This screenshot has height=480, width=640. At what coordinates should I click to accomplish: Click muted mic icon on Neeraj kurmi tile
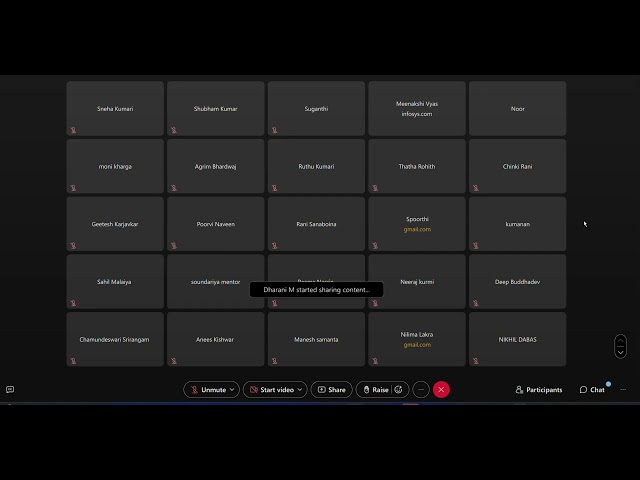[375, 303]
